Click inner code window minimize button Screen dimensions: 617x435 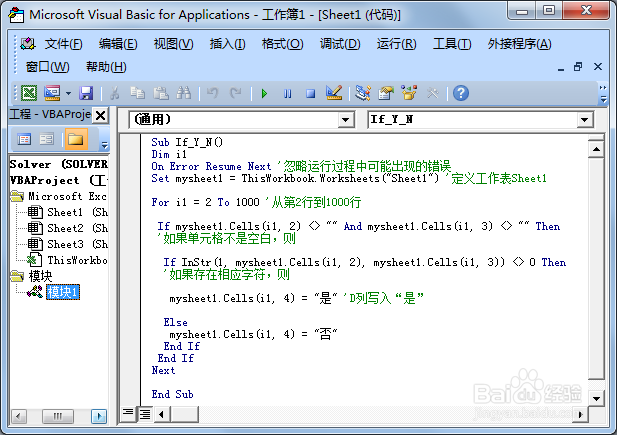pyautogui.click(x=561, y=68)
